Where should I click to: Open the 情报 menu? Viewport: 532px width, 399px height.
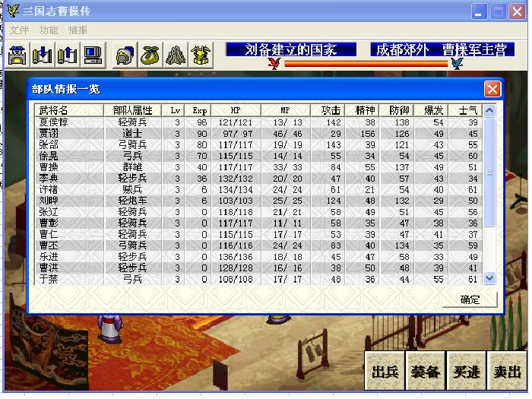[78, 30]
